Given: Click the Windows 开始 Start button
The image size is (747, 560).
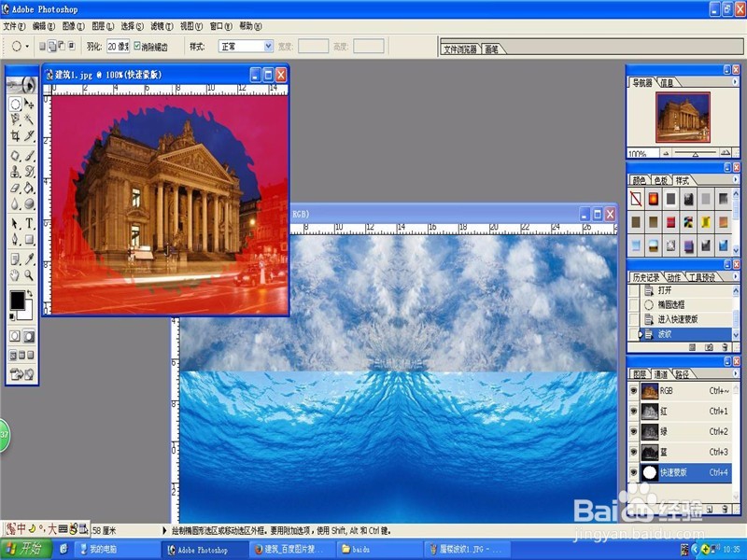Looking at the screenshot, I should click(x=26, y=549).
